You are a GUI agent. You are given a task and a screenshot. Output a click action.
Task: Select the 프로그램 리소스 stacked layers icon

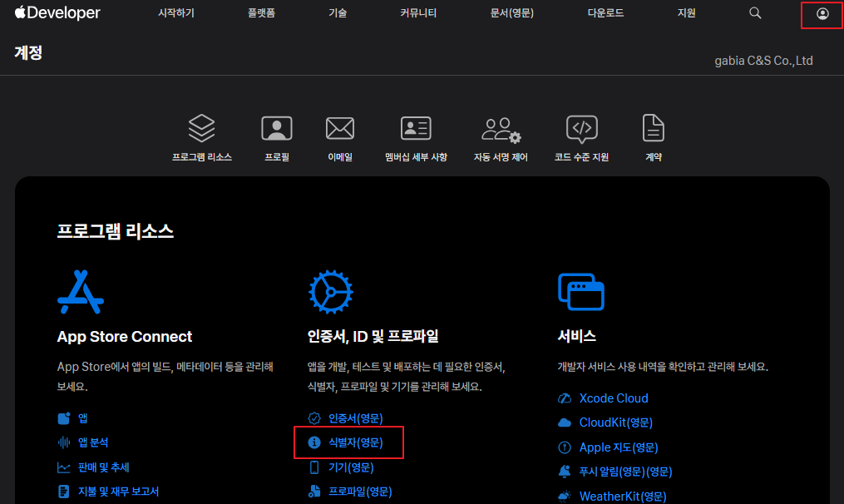pos(202,128)
